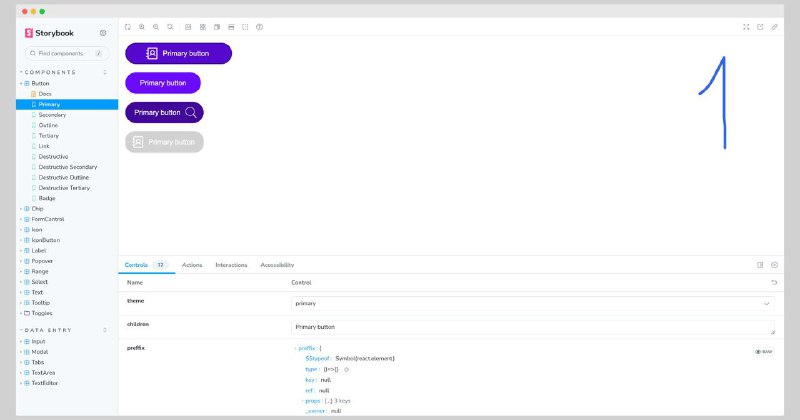Select the Destructive Tertiary story

click(64, 188)
